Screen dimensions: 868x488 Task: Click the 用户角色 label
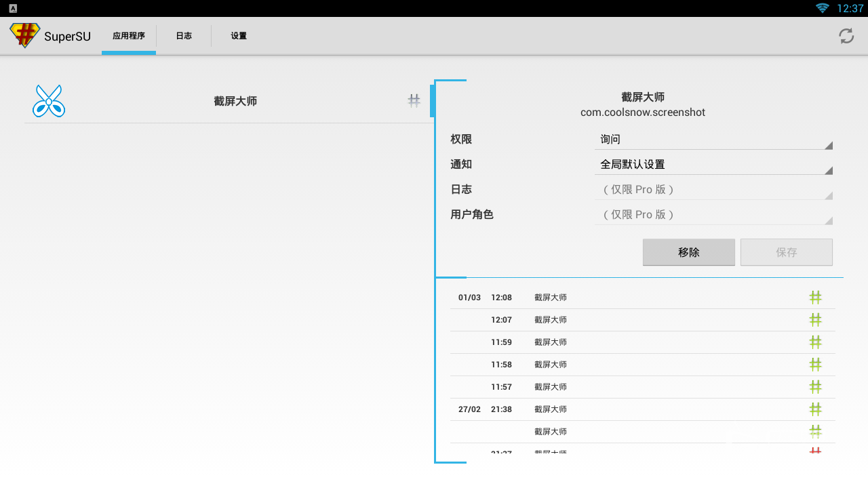point(472,214)
